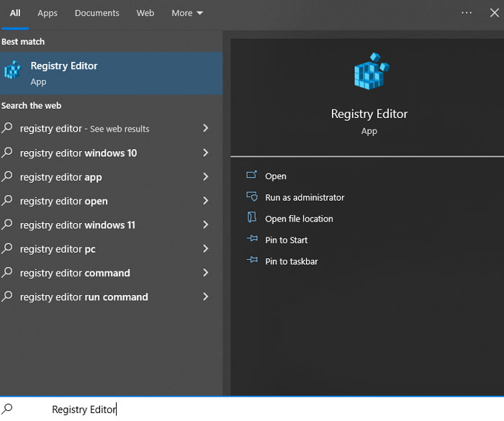Click the Pin to Start pin icon
The width and height of the screenshot is (504, 421).
click(252, 238)
